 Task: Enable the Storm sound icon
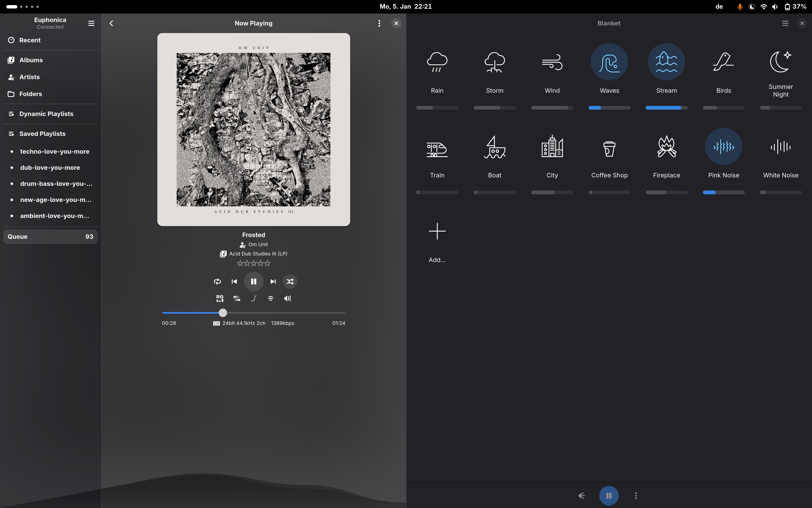494,62
